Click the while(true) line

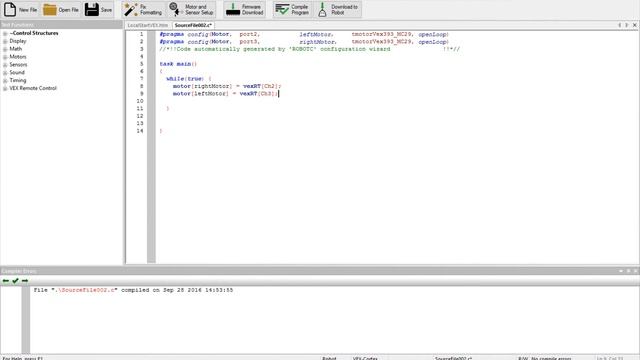[x=189, y=79]
